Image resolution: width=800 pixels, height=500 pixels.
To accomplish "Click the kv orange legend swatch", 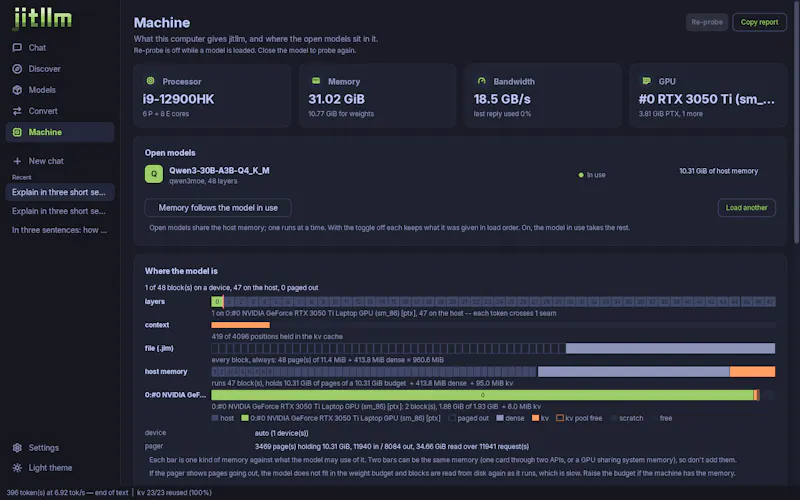I will [x=535, y=418].
